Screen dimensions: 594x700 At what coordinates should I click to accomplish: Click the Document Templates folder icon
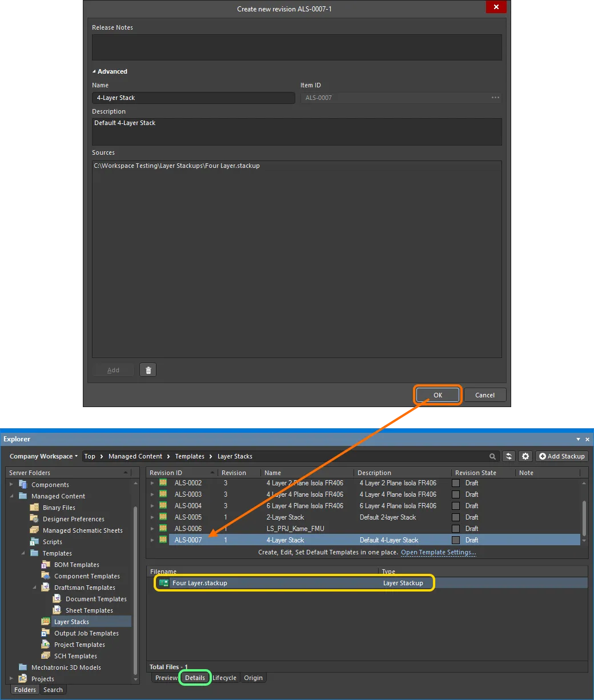(x=57, y=599)
